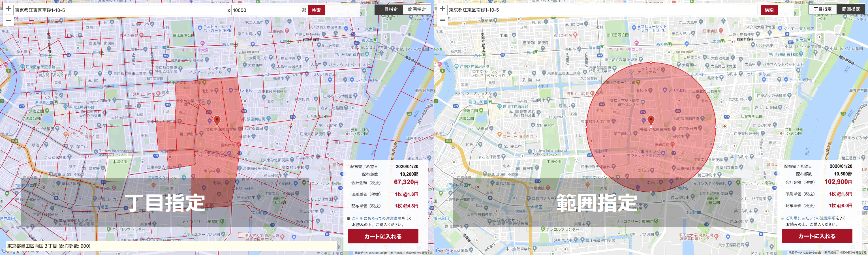Click あそか病院 marker on 丁目指定 map
This screenshot has height=255, width=868.
point(141,35)
